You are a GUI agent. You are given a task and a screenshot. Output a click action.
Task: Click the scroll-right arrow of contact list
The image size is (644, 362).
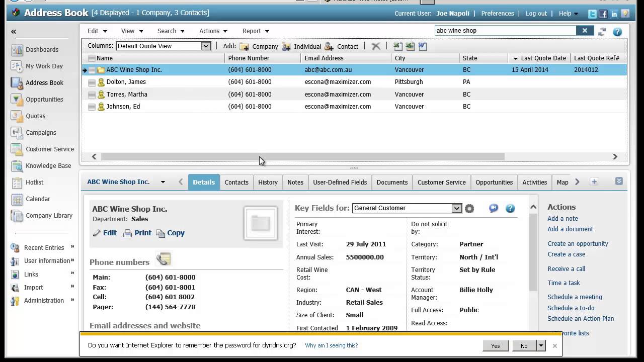pyautogui.click(x=615, y=157)
